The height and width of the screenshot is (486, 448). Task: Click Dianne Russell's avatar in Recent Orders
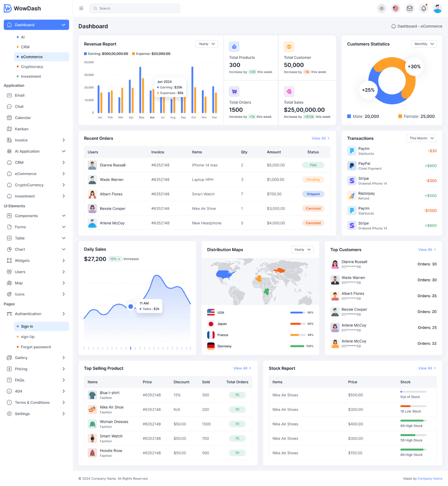pyautogui.click(x=92, y=165)
